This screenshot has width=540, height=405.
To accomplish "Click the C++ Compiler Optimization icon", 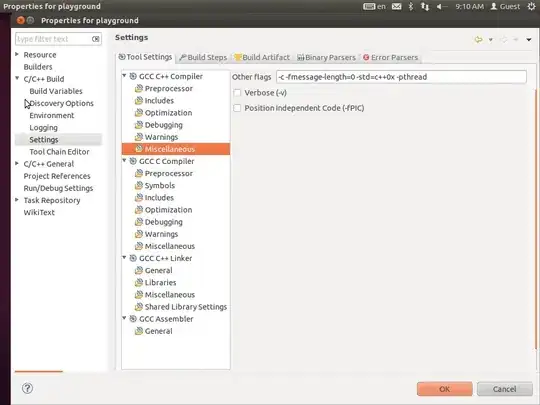I will [x=139, y=113].
